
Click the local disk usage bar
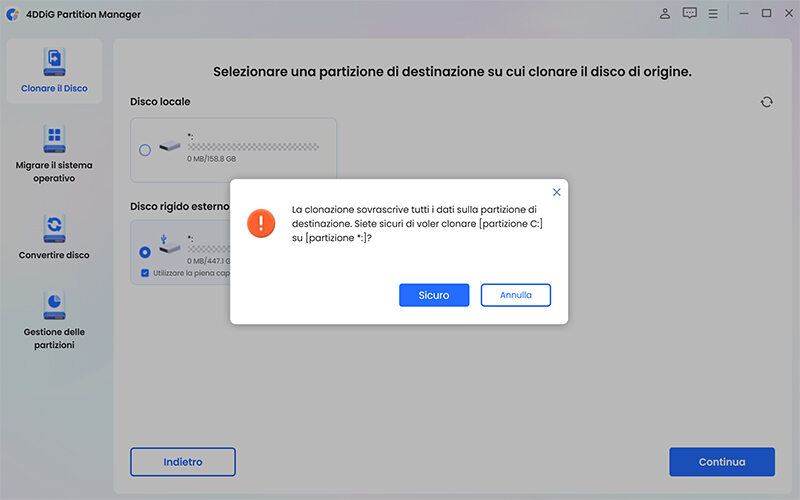click(253, 147)
